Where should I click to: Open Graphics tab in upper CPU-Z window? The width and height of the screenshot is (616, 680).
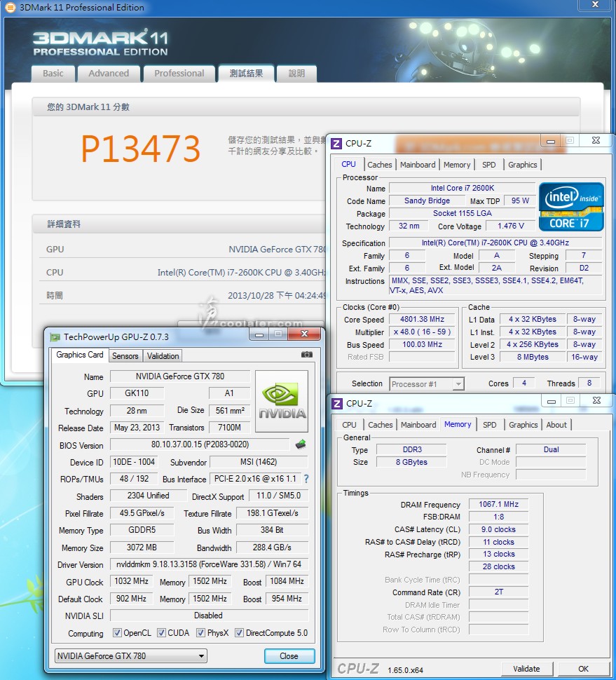pos(522,165)
